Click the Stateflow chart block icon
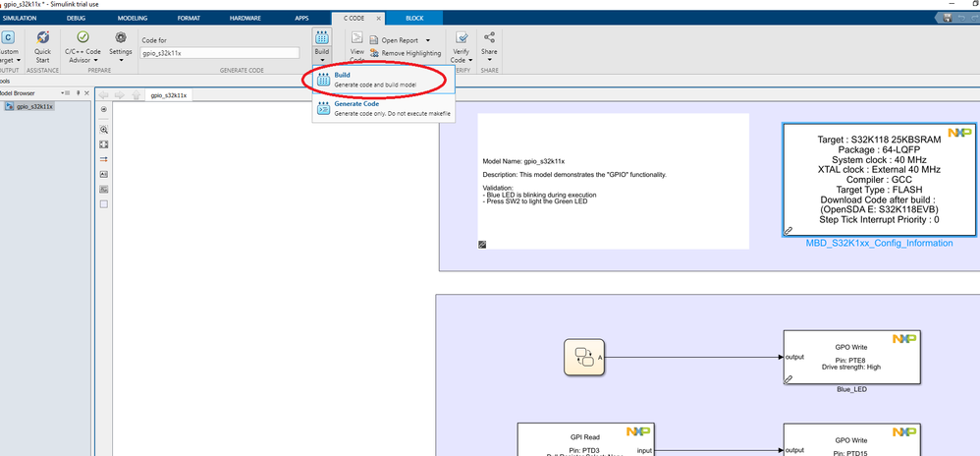 583,357
